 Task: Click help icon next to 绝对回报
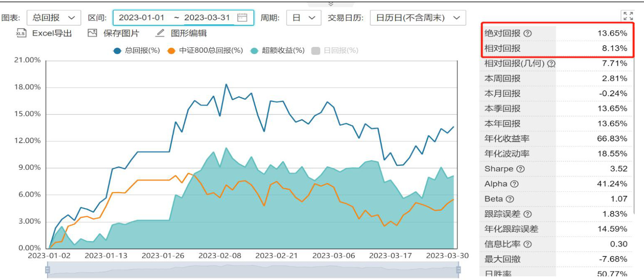click(528, 33)
